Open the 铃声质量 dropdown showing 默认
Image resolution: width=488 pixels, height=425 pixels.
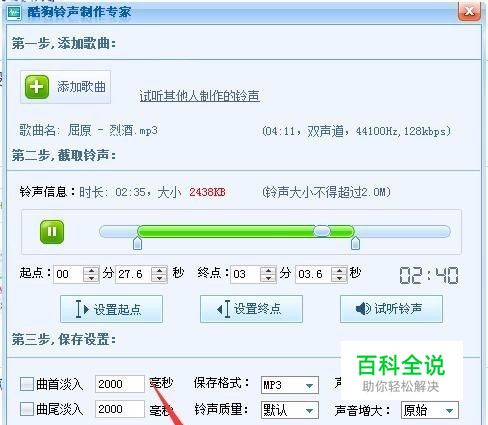[x=290, y=410]
